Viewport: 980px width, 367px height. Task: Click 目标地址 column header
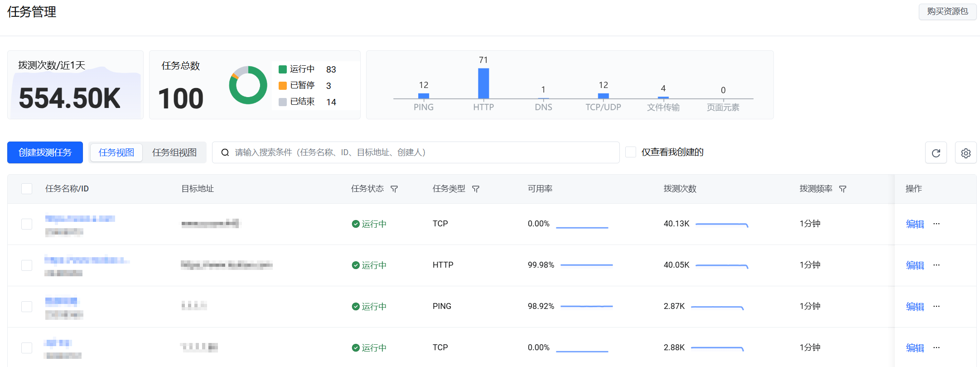click(198, 189)
